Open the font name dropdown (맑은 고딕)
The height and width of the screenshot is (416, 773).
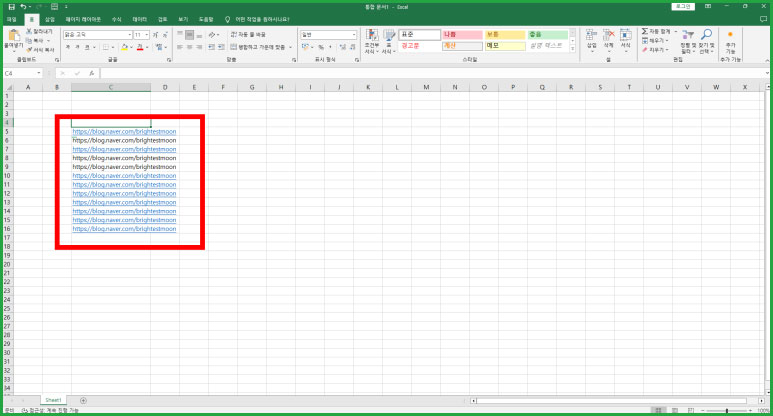(130, 35)
